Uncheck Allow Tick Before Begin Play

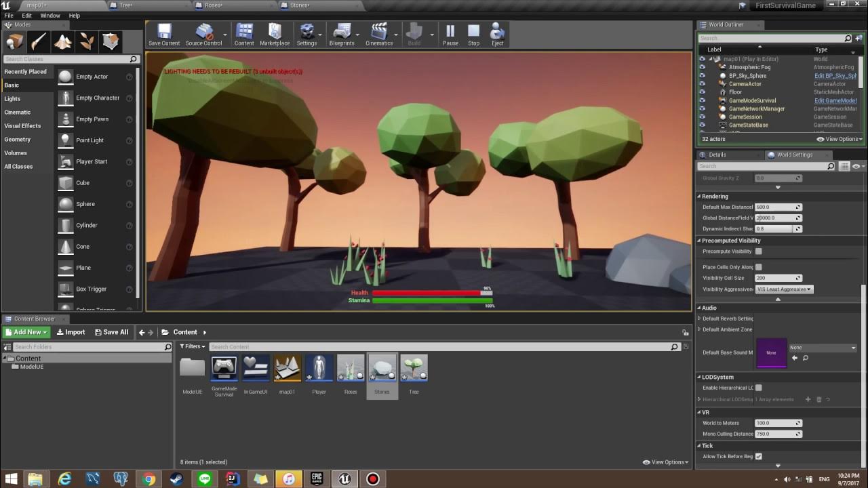(759, 456)
